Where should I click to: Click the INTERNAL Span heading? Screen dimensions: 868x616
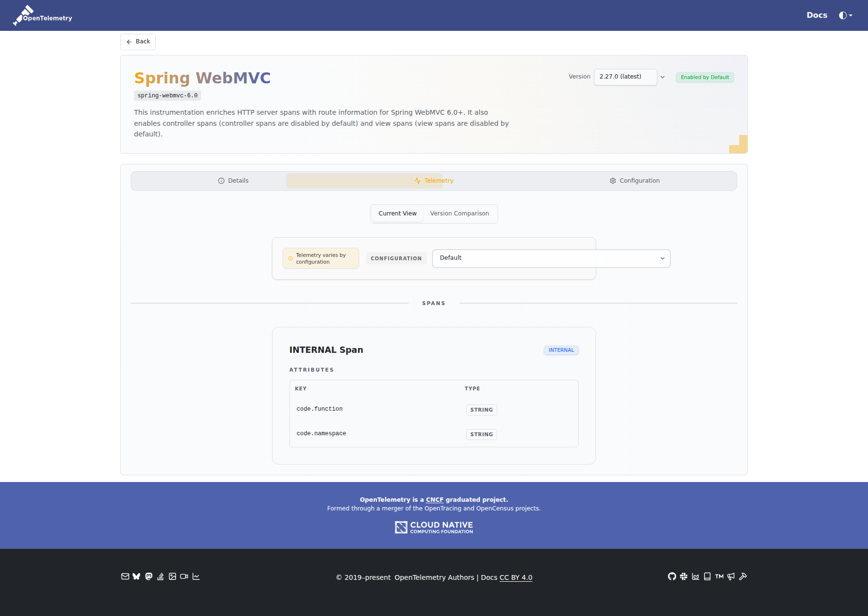(x=326, y=350)
